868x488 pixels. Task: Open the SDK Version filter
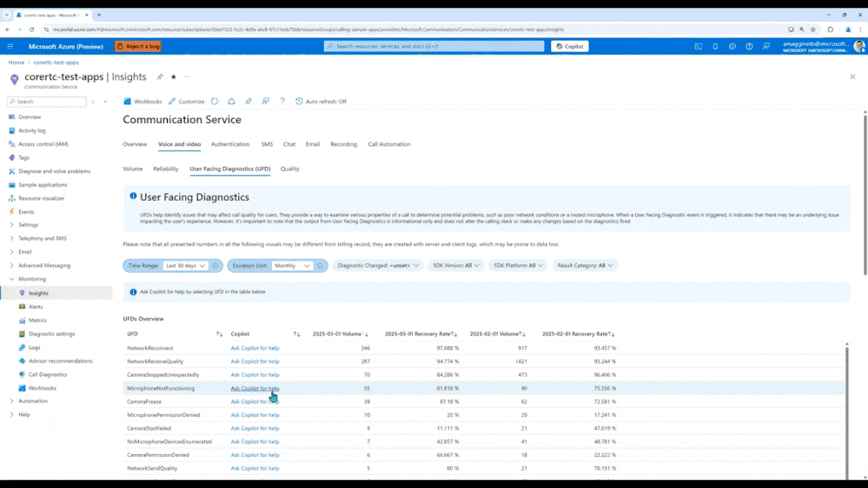coord(455,266)
